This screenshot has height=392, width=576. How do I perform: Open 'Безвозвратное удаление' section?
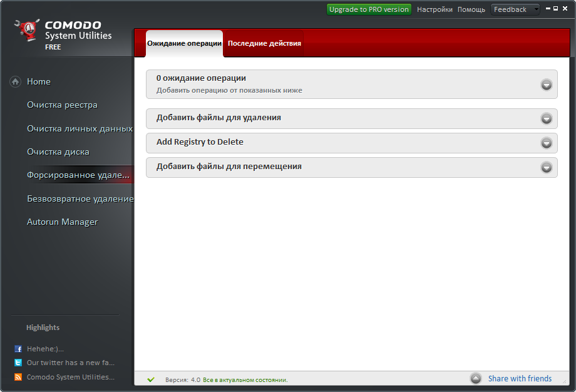click(x=80, y=199)
